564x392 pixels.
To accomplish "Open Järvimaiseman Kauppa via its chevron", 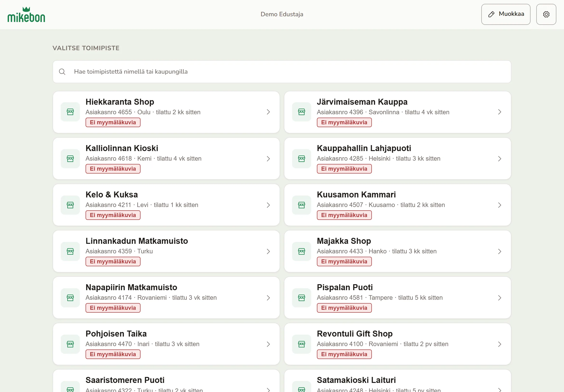I will click(x=499, y=112).
